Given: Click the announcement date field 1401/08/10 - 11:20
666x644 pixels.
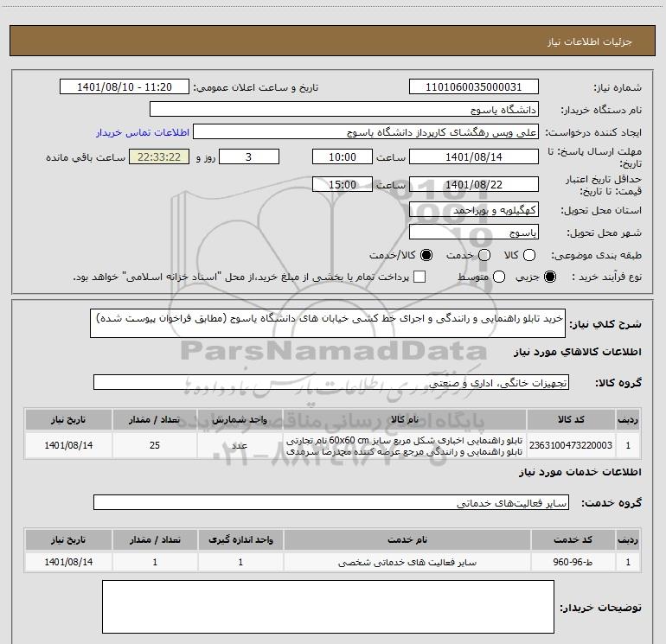Looking at the screenshot, I should pos(125,87).
